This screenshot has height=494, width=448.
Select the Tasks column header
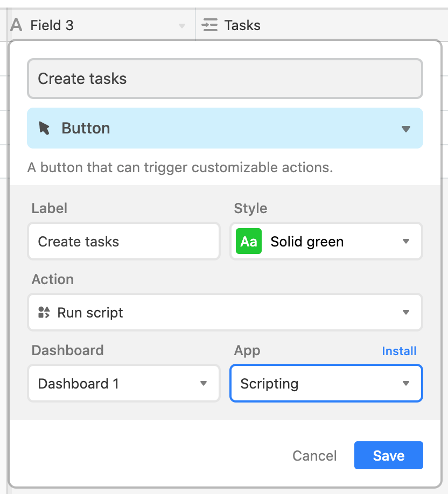click(x=321, y=25)
